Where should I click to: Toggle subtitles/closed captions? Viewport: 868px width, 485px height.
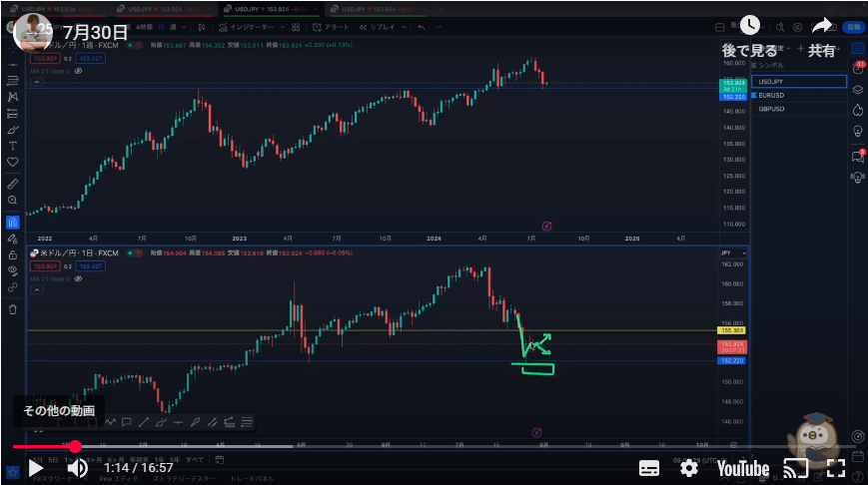click(648, 467)
